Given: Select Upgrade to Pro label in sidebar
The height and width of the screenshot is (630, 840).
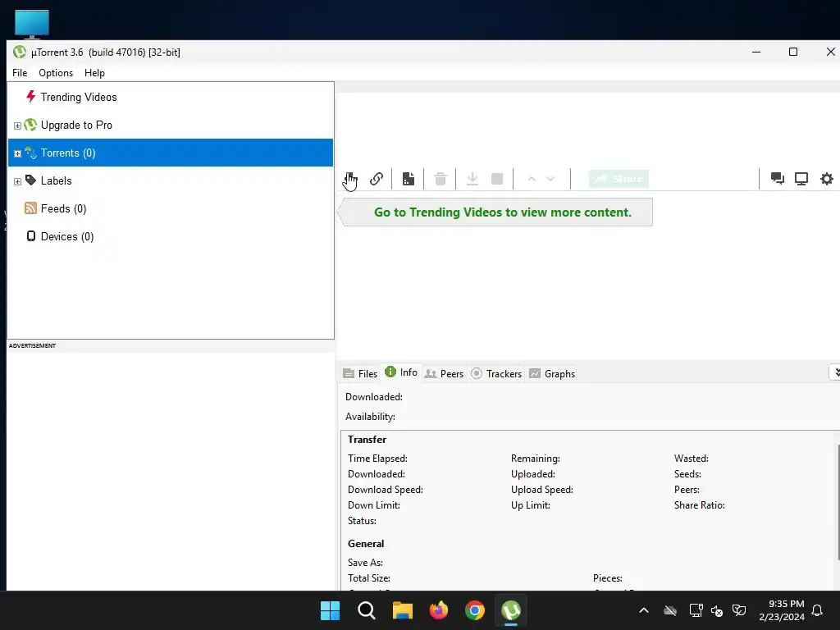Looking at the screenshot, I should point(76,125).
